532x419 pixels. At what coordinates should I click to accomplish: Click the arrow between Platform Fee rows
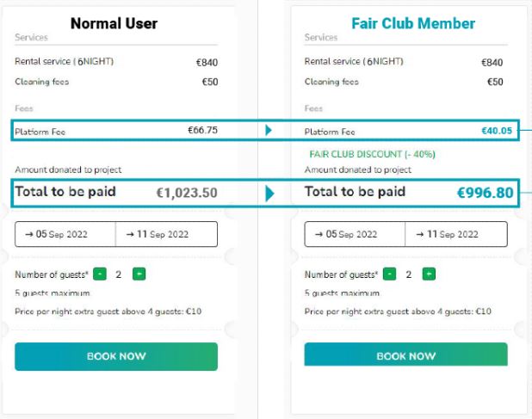click(269, 131)
